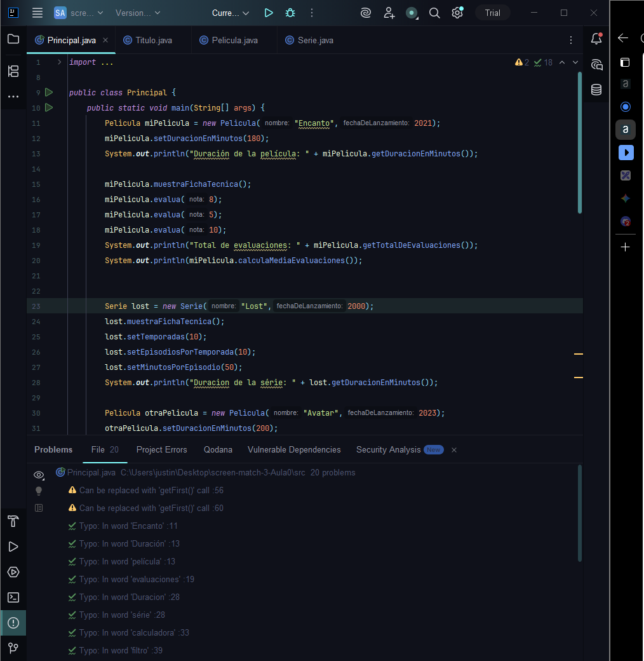
Task: Open Notifications bell
Action: tap(596, 39)
